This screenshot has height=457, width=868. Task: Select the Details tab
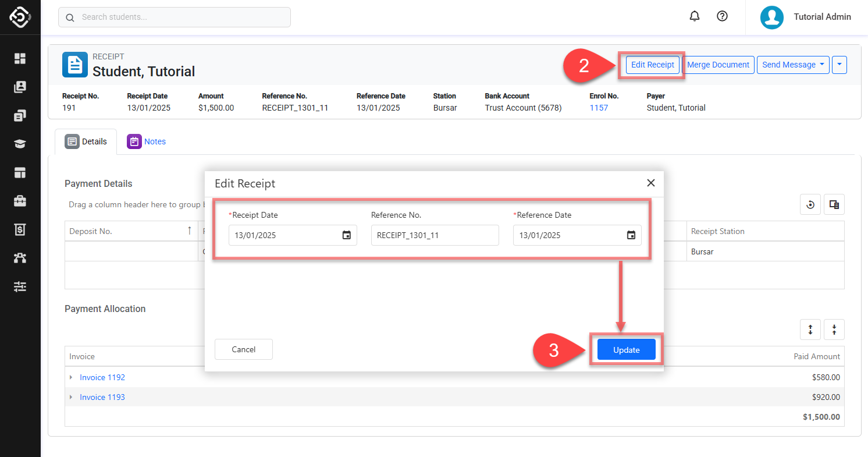click(x=86, y=141)
